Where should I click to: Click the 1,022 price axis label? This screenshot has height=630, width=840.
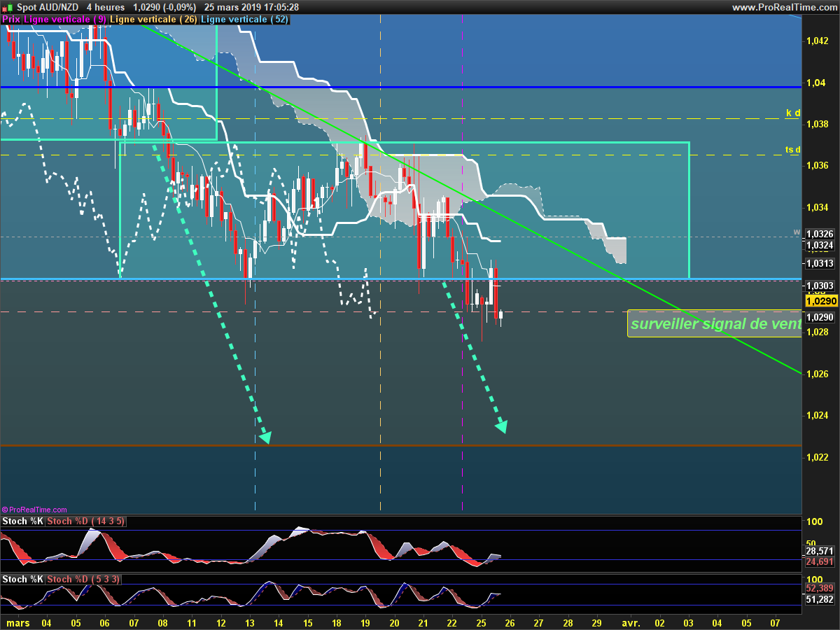[x=818, y=457]
